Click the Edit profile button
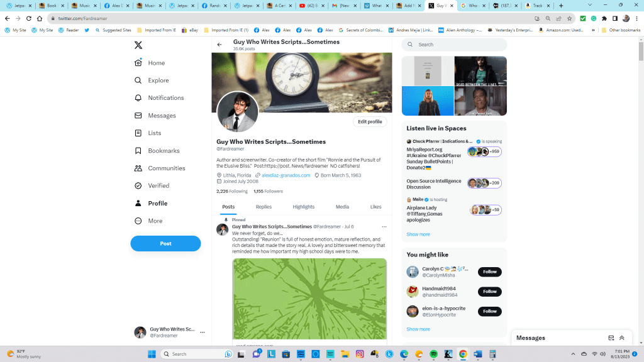Image resolution: width=644 pixels, height=362 pixels. tap(370, 122)
